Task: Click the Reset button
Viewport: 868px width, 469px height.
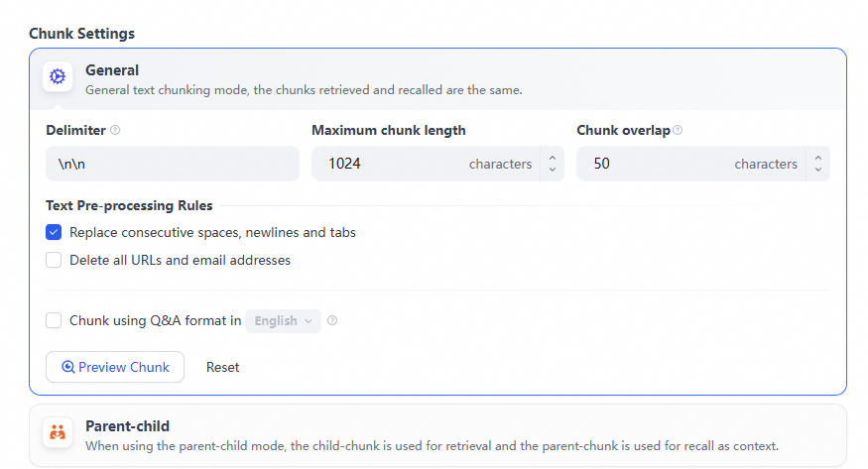Action: (223, 367)
